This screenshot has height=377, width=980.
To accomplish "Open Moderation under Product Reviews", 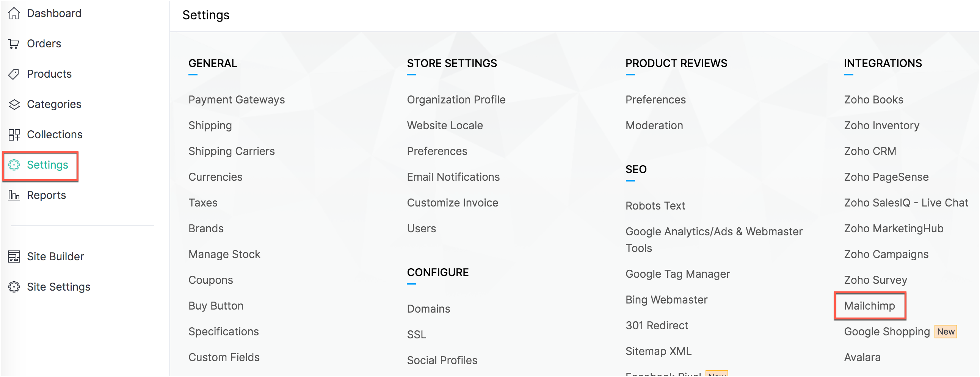I will (654, 125).
